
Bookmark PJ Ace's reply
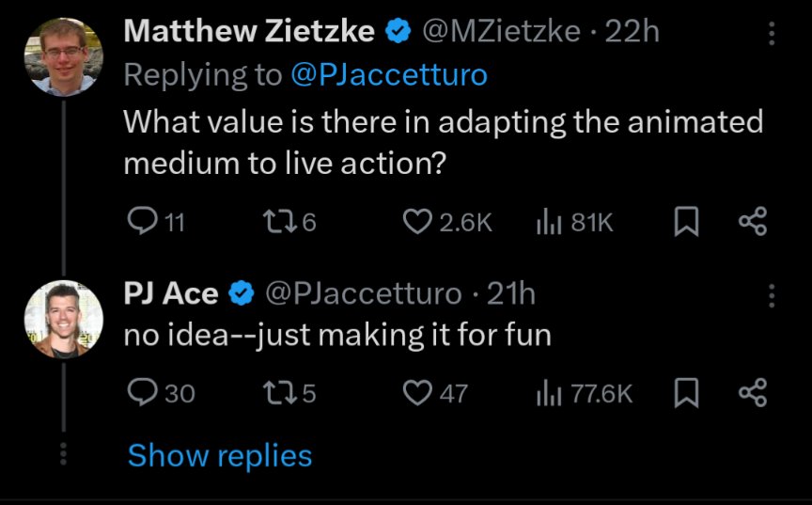(x=687, y=392)
